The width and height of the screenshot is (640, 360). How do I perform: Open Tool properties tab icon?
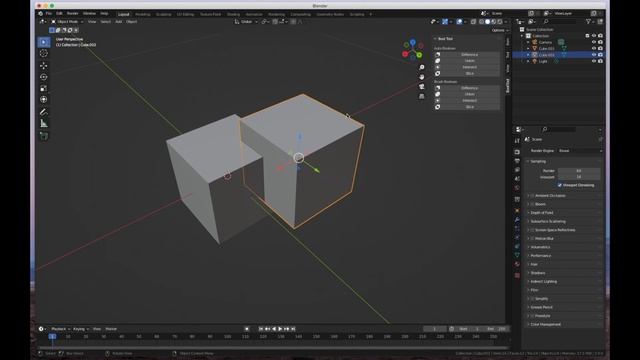517,141
